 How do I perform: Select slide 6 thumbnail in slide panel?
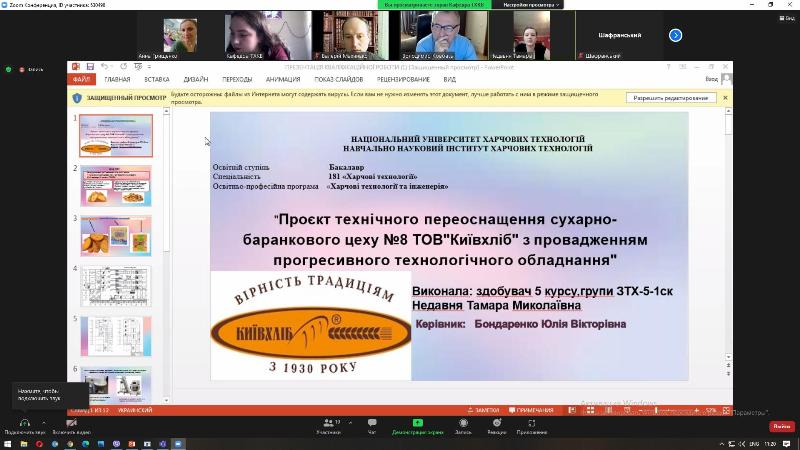coord(116,384)
